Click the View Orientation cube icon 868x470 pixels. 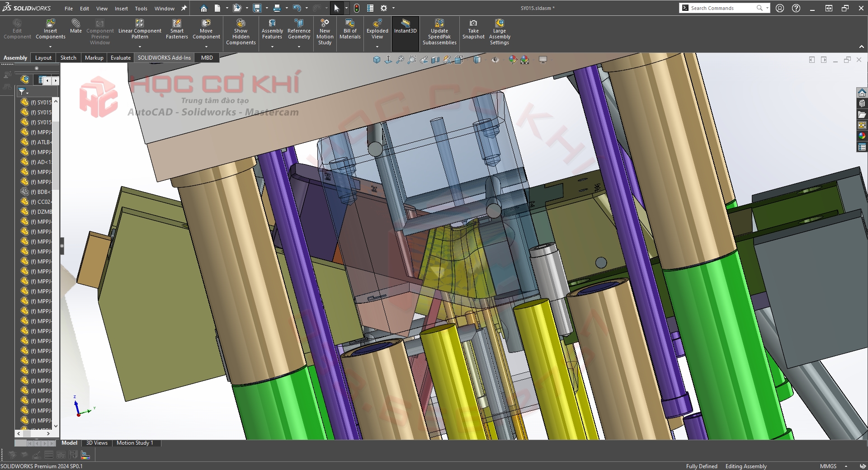click(459, 60)
